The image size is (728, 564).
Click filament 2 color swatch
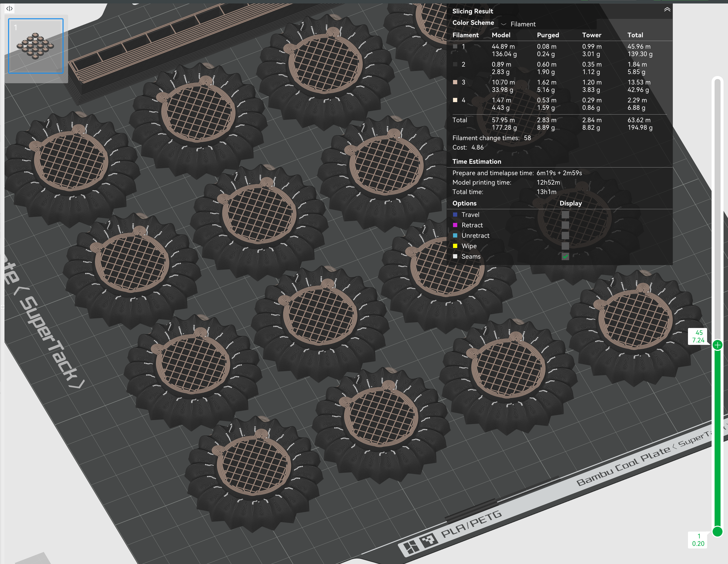(455, 64)
